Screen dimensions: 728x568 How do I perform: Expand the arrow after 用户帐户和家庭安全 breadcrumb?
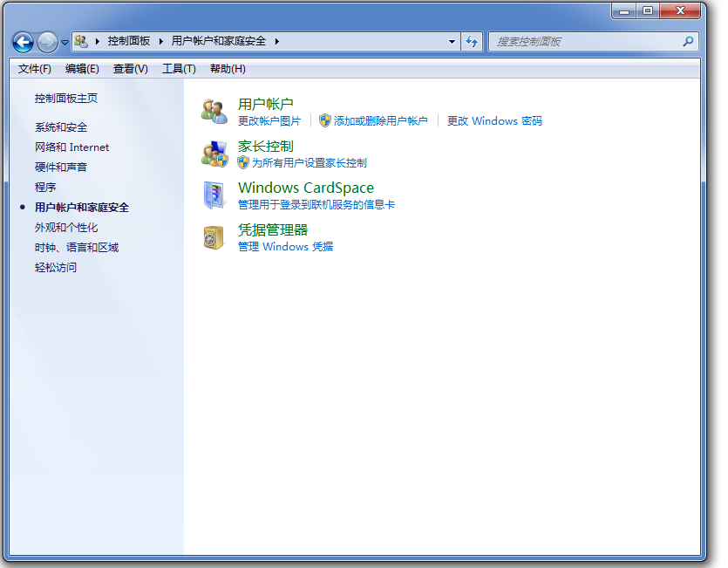click(276, 41)
